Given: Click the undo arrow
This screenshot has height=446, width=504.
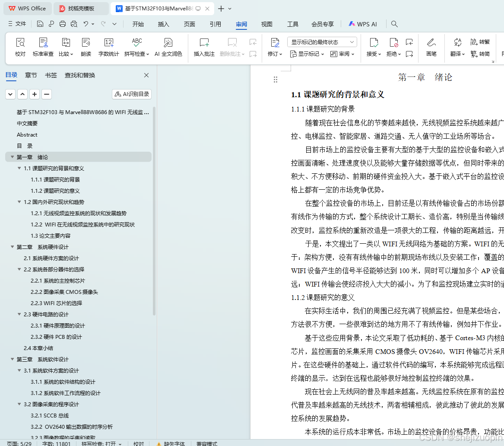Looking at the screenshot, I should (86, 24).
